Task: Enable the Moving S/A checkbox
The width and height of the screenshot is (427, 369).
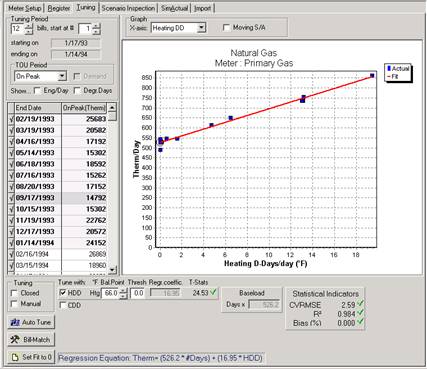Action: pyautogui.click(x=226, y=28)
